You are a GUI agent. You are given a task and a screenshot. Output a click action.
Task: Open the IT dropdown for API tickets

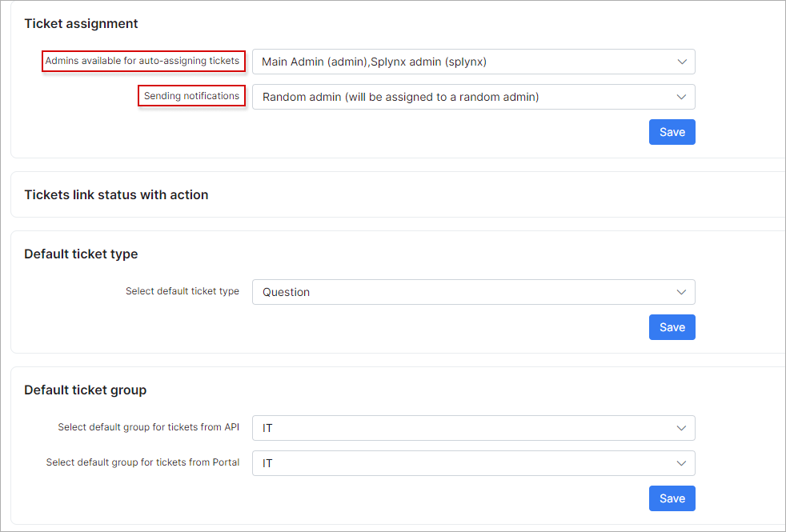(x=464, y=428)
